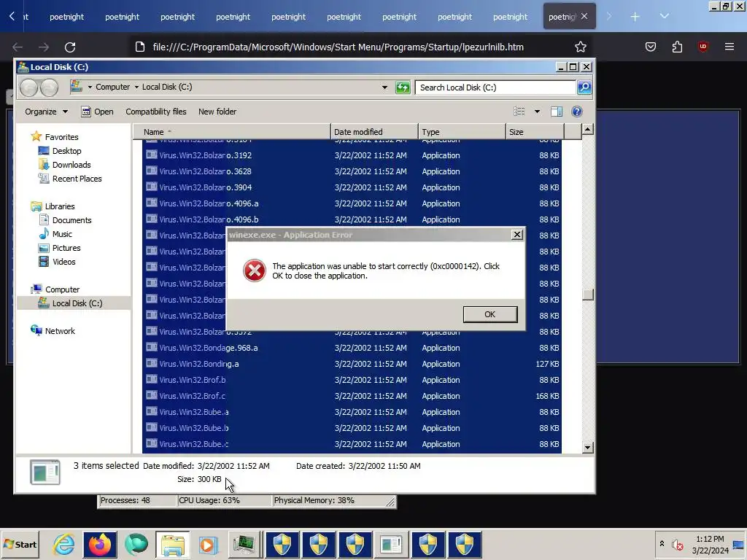Select Local Disk (C:) in the navigation pane
This screenshot has width=747, height=560.
[x=77, y=303]
